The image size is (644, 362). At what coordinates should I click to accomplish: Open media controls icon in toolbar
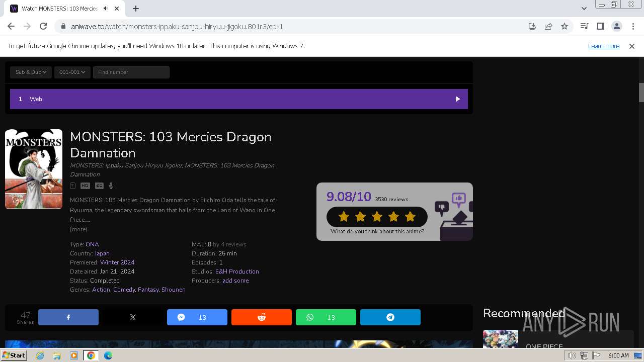584,26
